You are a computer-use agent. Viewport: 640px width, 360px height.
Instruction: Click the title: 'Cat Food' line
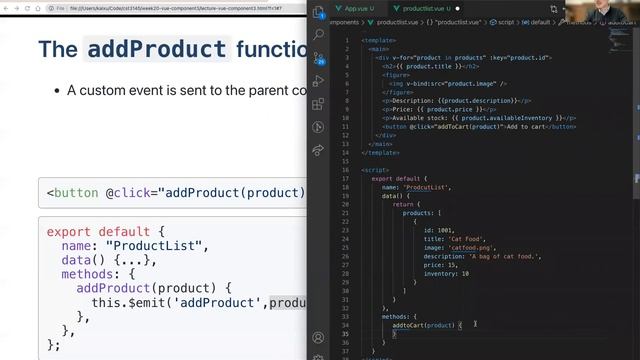455,239
